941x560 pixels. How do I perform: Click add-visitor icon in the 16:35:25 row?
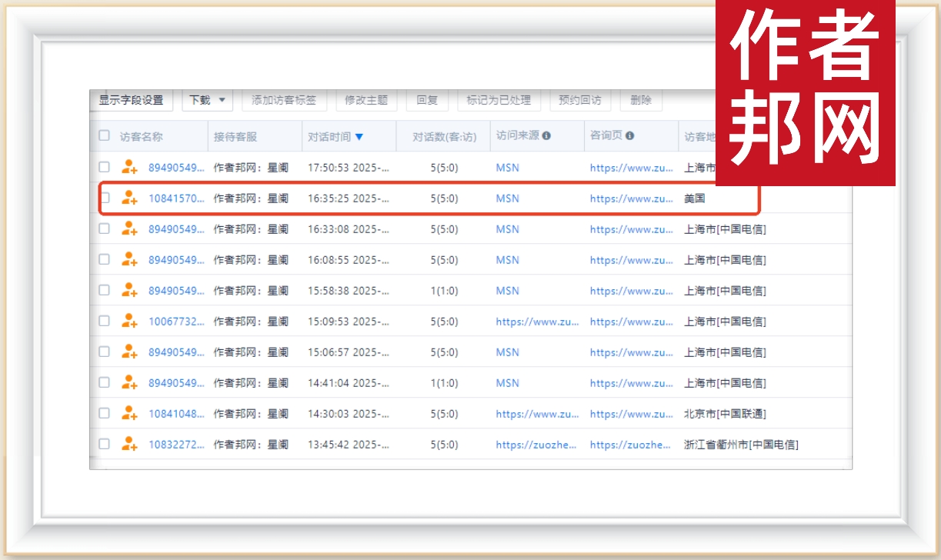pos(129,198)
